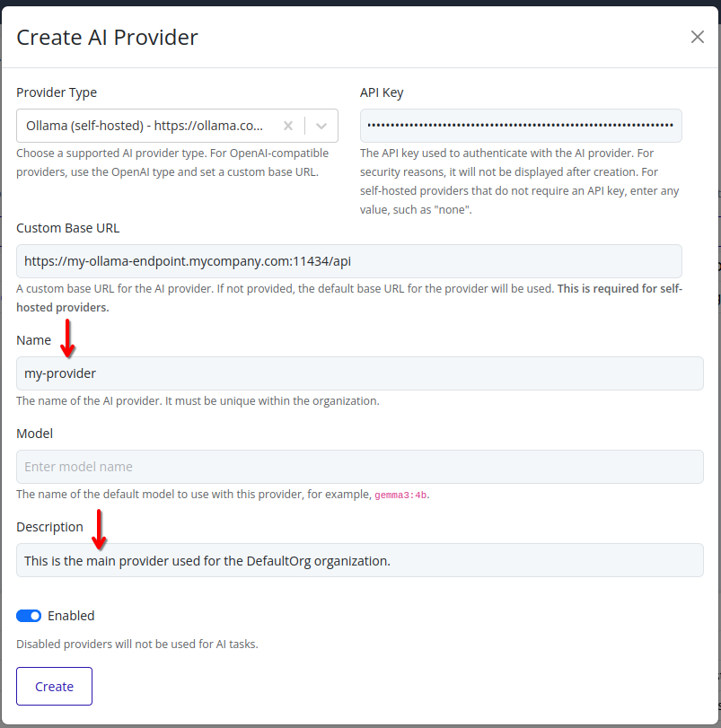Click the masked API Key field
This screenshot has width=721, height=728.
521,125
